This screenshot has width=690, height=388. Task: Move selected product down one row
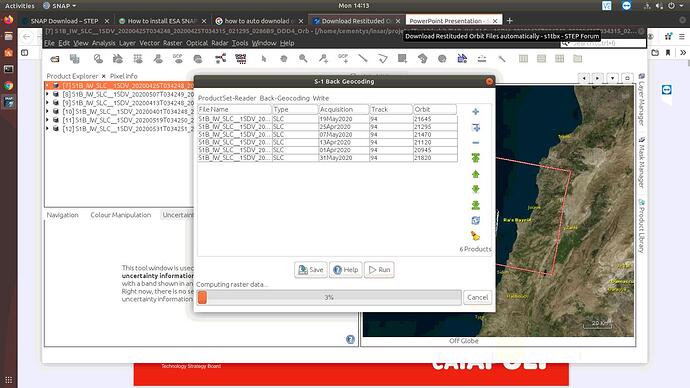click(x=475, y=189)
